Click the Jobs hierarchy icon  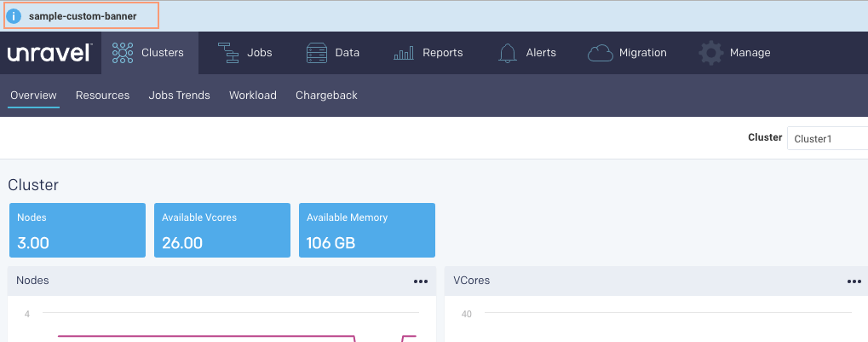[x=228, y=53]
